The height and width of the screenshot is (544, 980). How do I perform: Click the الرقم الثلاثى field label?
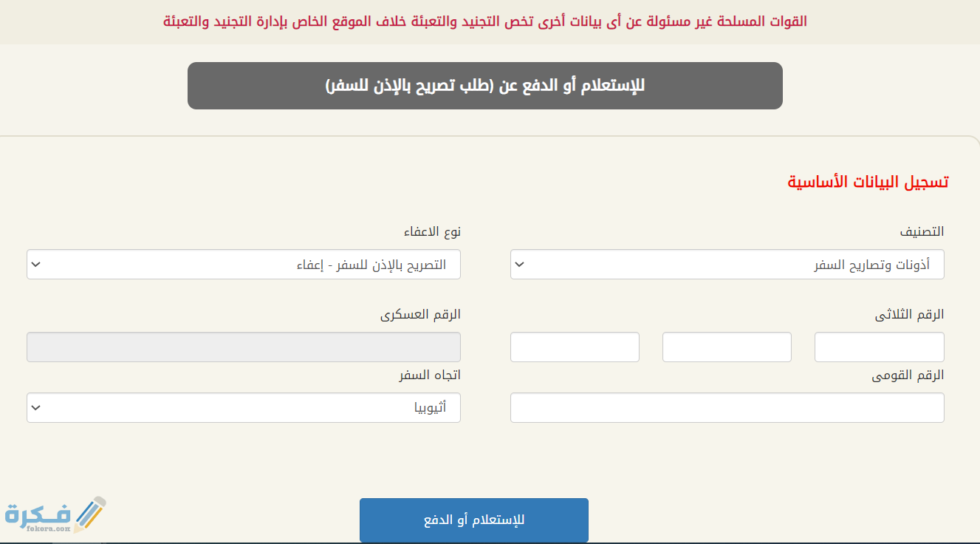[x=910, y=315]
